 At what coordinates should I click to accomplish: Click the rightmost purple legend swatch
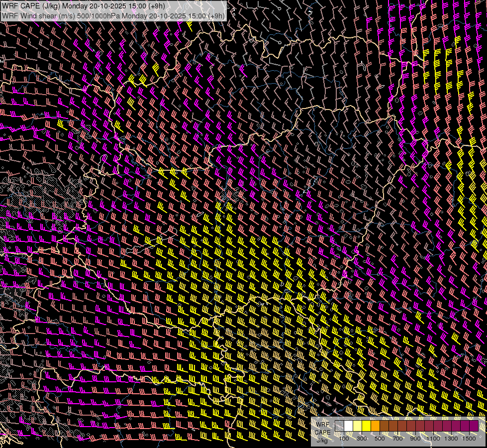tap(474, 426)
